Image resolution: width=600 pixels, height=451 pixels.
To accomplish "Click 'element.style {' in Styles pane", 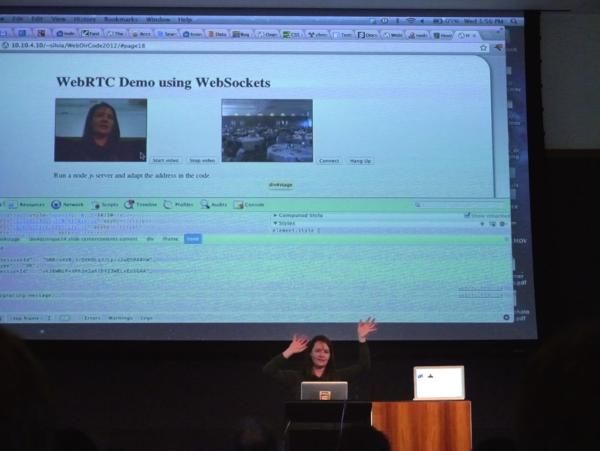I will (x=296, y=230).
